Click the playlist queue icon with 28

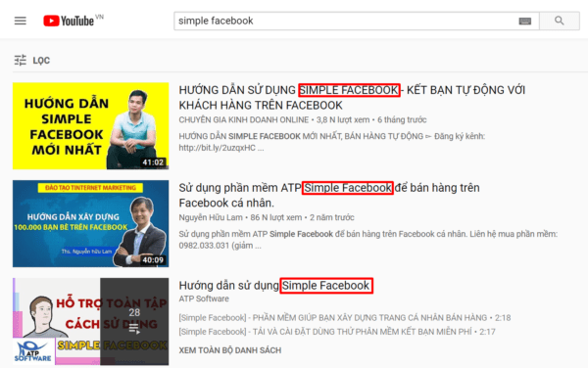[134, 329]
